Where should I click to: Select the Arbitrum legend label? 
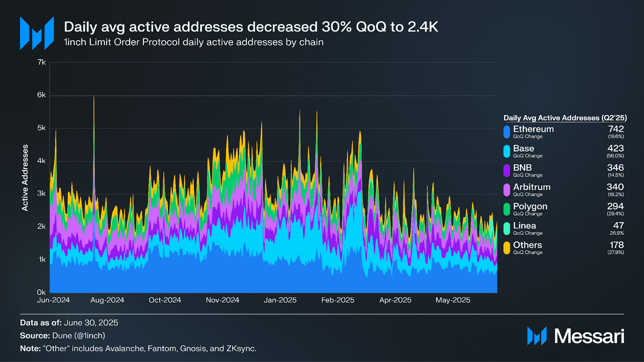(532, 187)
